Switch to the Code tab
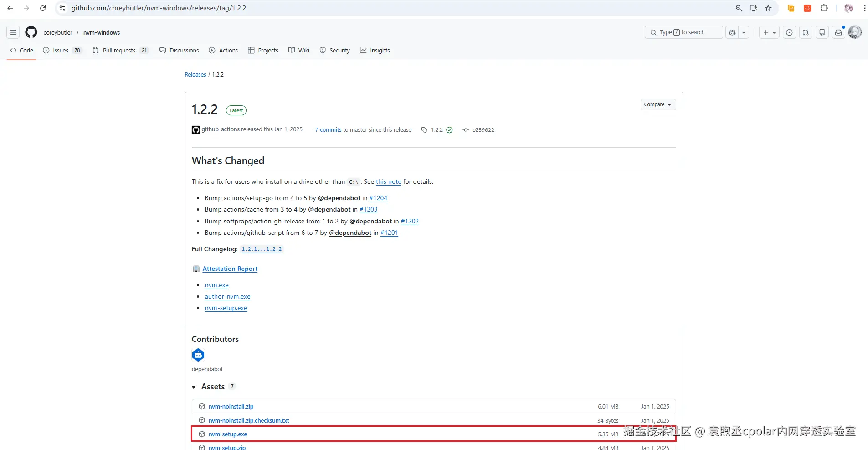Viewport: 868px width, 450px height. point(21,51)
